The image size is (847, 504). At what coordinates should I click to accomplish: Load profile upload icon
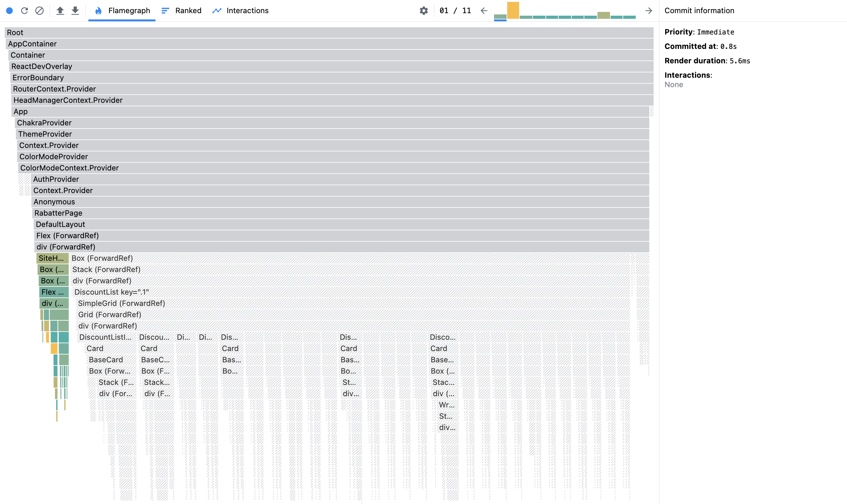(x=60, y=11)
